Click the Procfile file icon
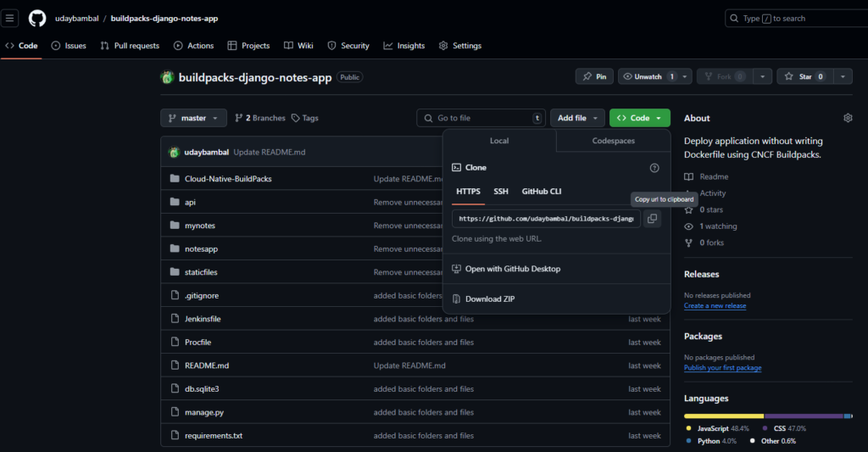The width and height of the screenshot is (868, 452). click(x=175, y=342)
